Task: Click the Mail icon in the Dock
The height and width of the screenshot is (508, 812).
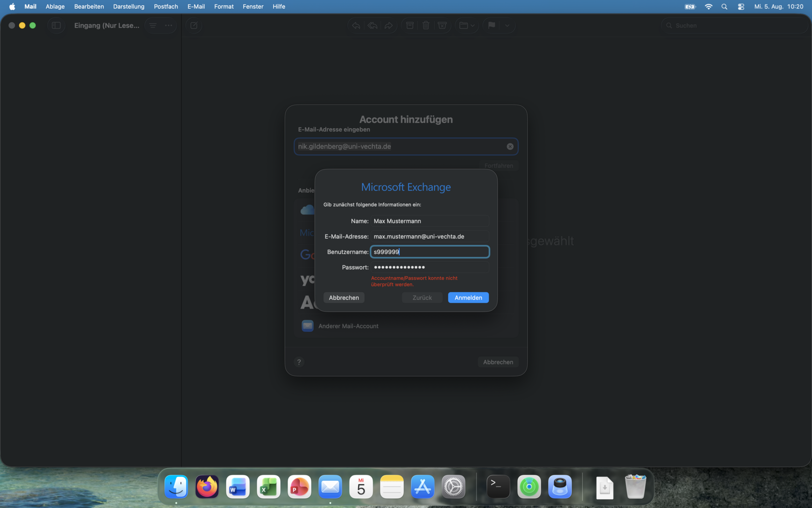Action: click(x=330, y=487)
